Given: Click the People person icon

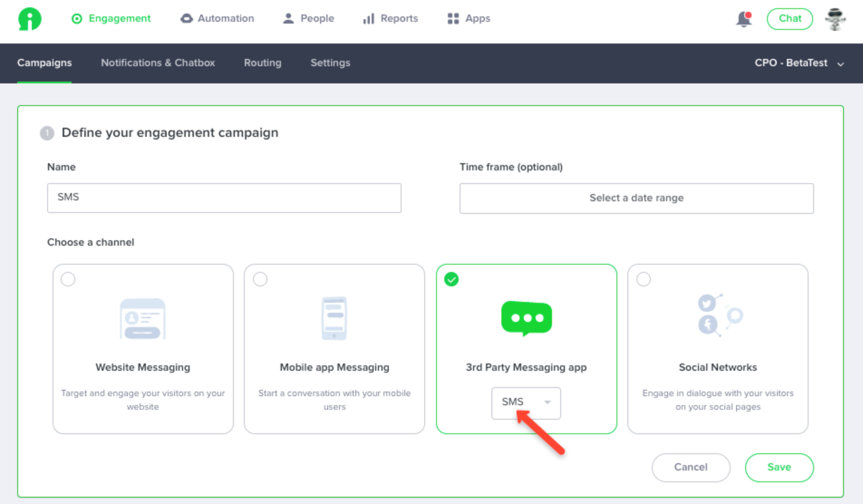Looking at the screenshot, I should point(288,19).
